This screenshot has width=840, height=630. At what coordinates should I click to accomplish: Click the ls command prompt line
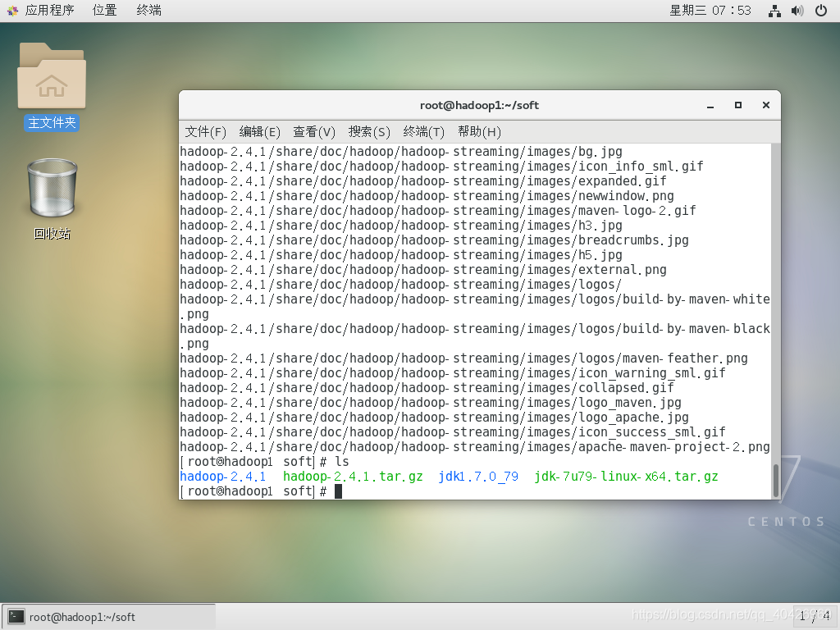(265, 461)
